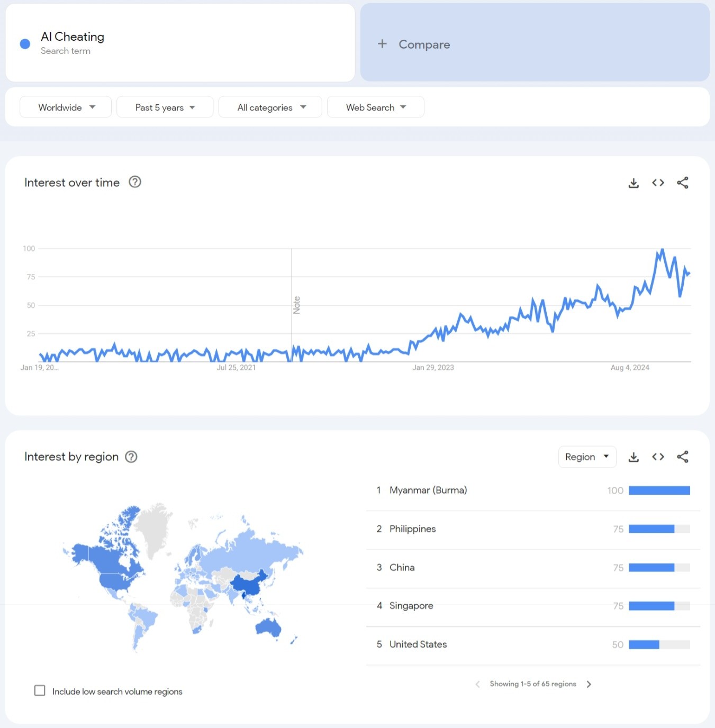This screenshot has width=715, height=728.
Task: Open the Worldwide location dropdown
Action: pyautogui.click(x=66, y=107)
